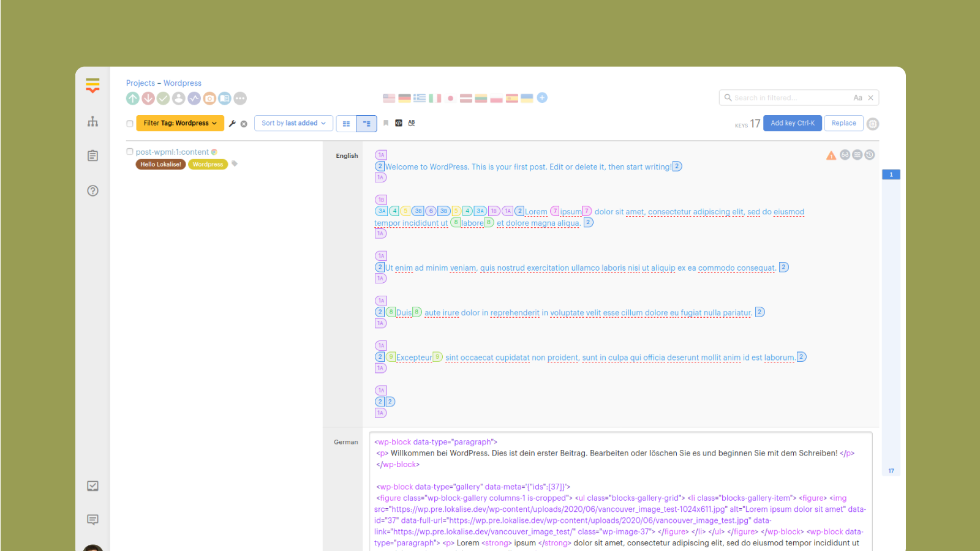980x551 pixels.
Task: Jump to key 1 in the scrollbar
Action: 891,174
